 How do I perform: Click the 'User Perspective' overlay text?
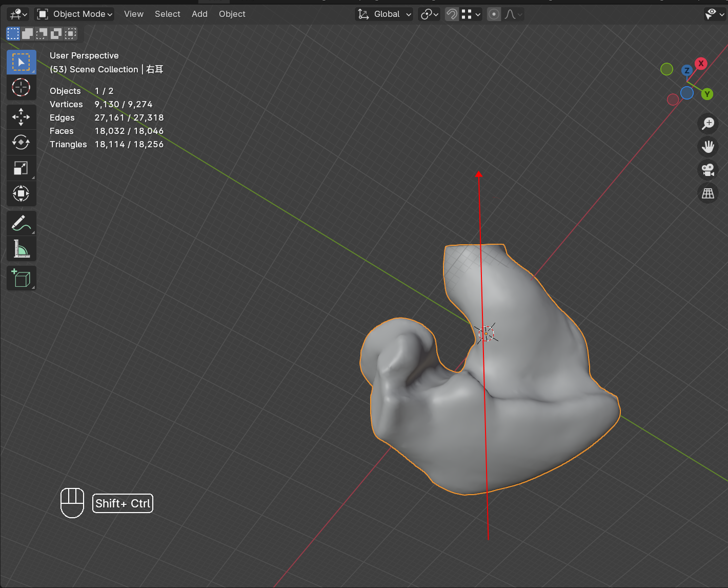[x=84, y=55]
